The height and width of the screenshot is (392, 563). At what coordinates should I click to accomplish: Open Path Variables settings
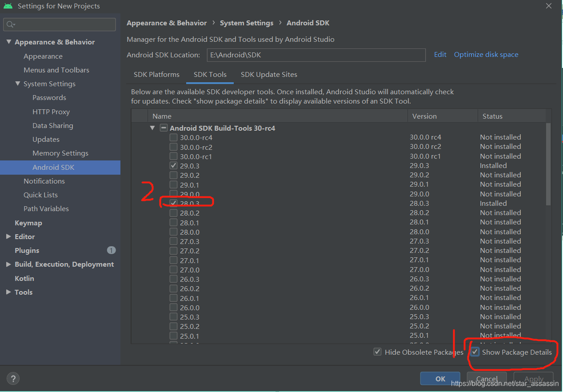coord(46,208)
